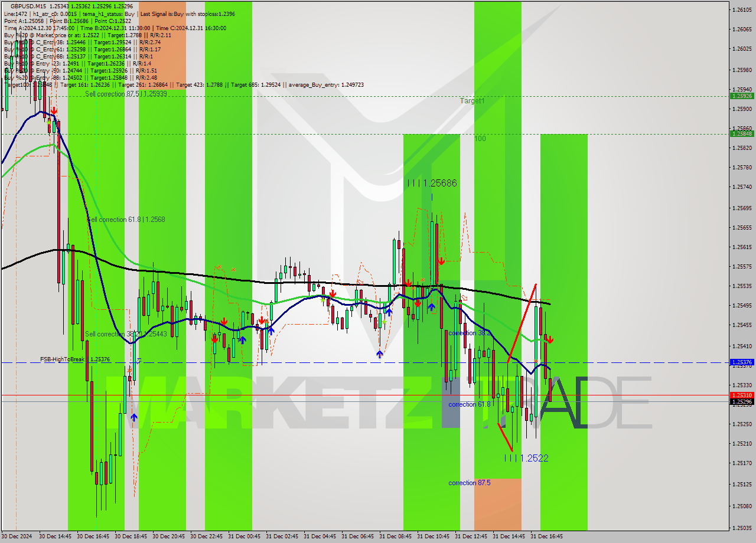The image size is (756, 543).
Task: Click the '30 Dec 14:45' time label
Action: click(x=55, y=537)
